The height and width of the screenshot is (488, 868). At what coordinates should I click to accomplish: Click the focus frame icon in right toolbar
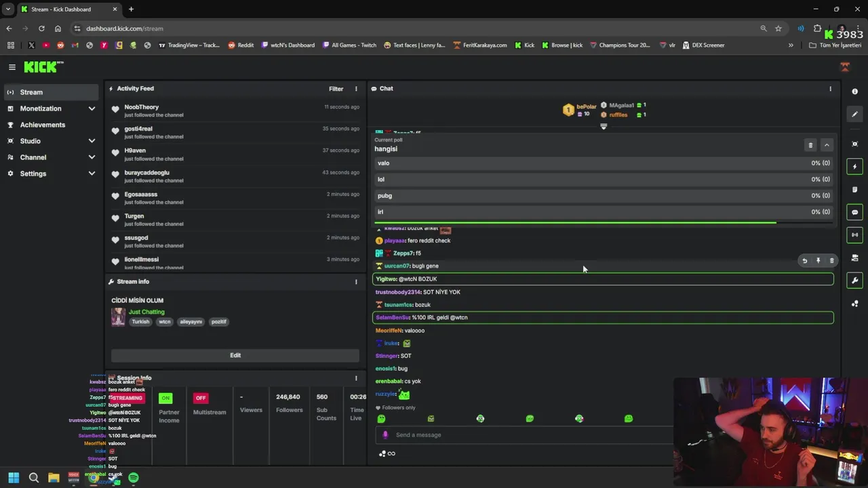[x=854, y=144]
